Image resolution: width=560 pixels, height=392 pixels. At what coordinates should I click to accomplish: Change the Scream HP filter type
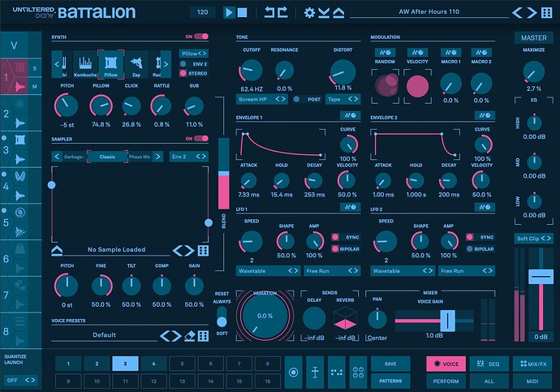(x=262, y=99)
